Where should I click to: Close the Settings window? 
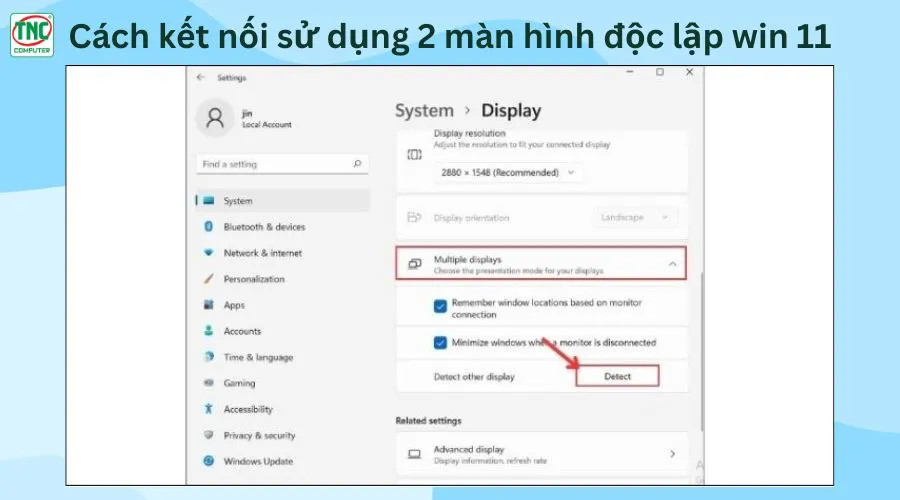click(689, 72)
